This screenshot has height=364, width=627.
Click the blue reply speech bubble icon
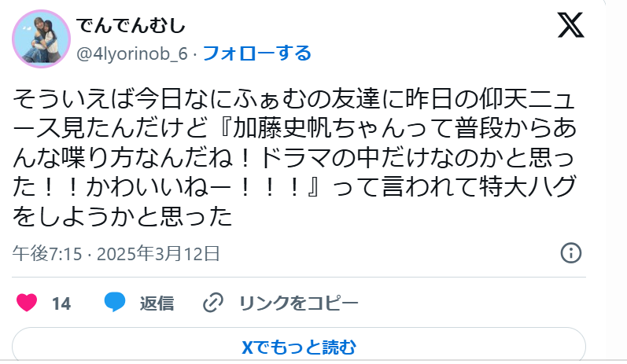pyautogui.click(x=115, y=302)
